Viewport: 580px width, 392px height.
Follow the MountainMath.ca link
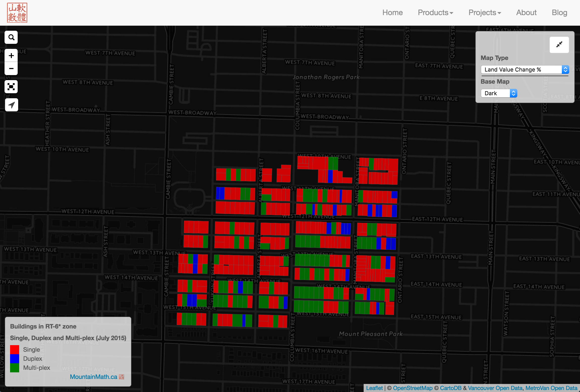click(93, 377)
